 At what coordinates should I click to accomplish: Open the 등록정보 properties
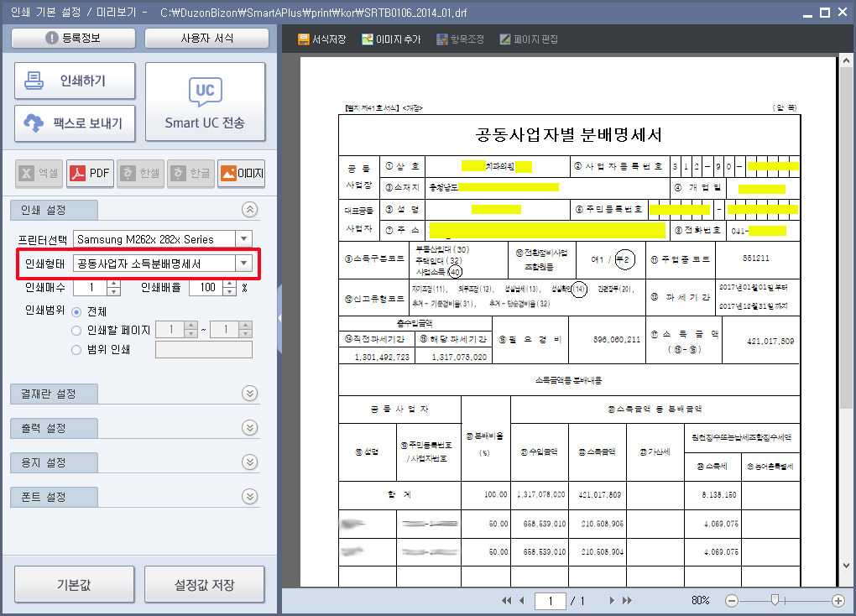[x=74, y=39]
